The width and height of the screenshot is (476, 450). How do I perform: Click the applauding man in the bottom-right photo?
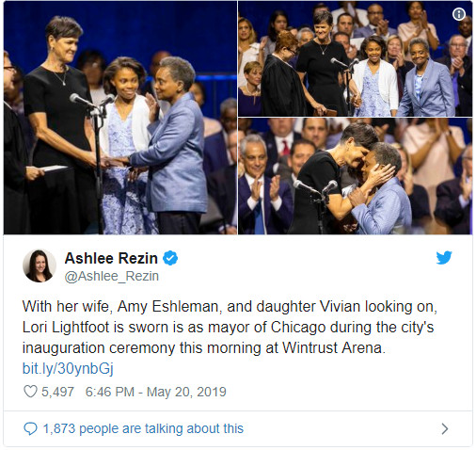(x=262, y=185)
